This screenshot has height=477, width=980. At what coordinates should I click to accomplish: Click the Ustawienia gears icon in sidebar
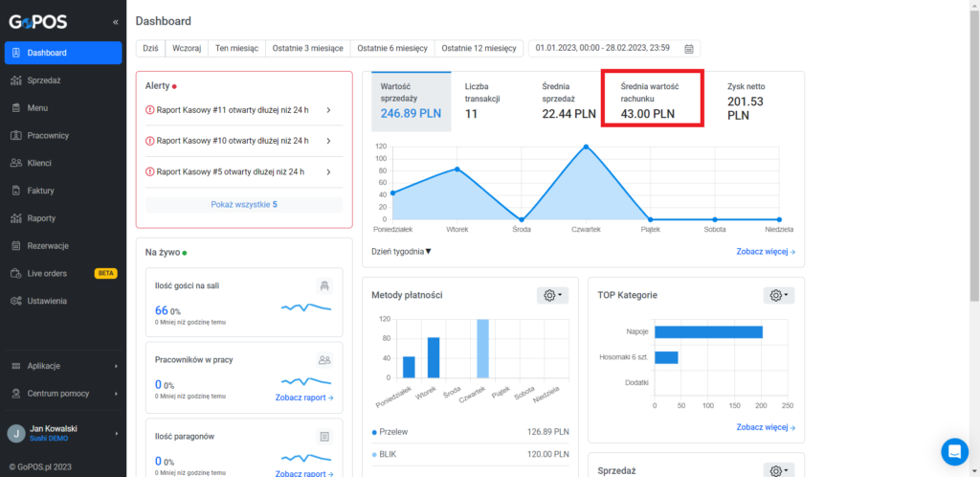coord(17,301)
